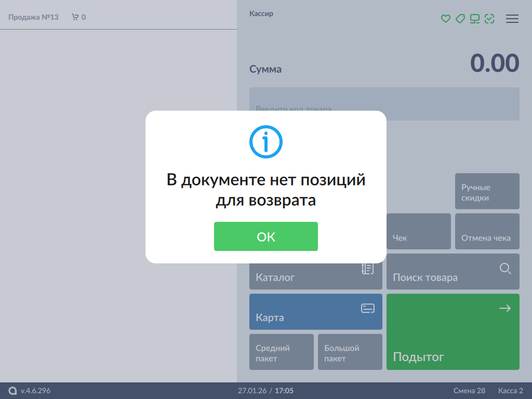Viewport: 532px width, 399px height.
Task: Click the card icon on Карта button
Action: 367,309
